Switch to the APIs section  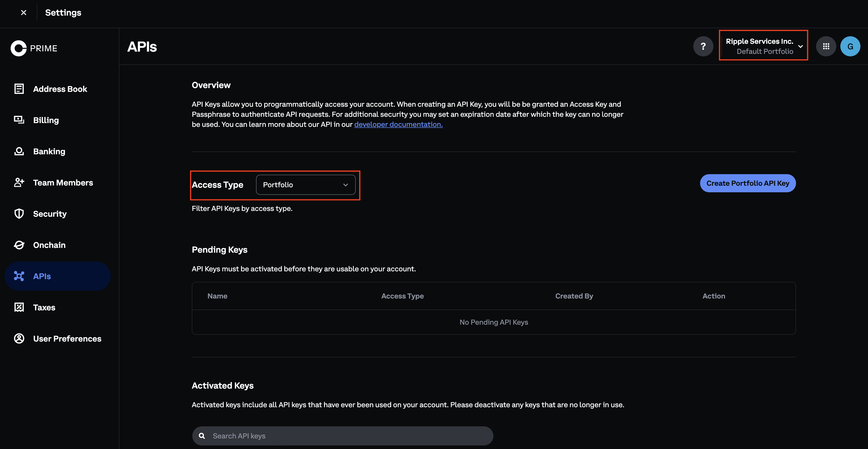[42, 276]
